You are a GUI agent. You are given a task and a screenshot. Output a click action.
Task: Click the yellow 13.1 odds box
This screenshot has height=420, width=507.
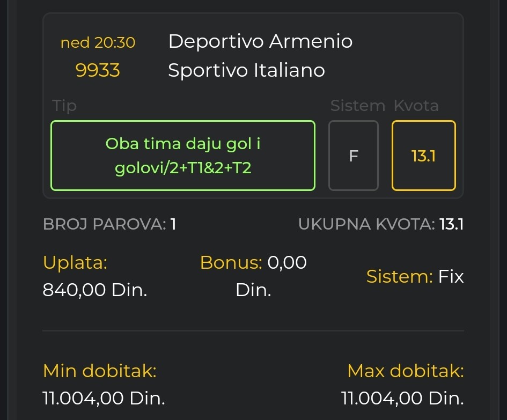pyautogui.click(x=423, y=156)
